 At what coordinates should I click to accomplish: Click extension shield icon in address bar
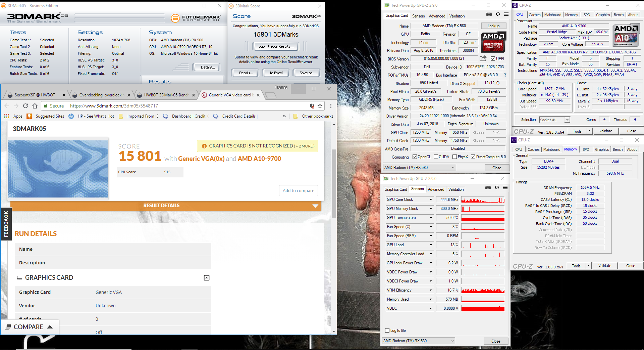tap(312, 106)
